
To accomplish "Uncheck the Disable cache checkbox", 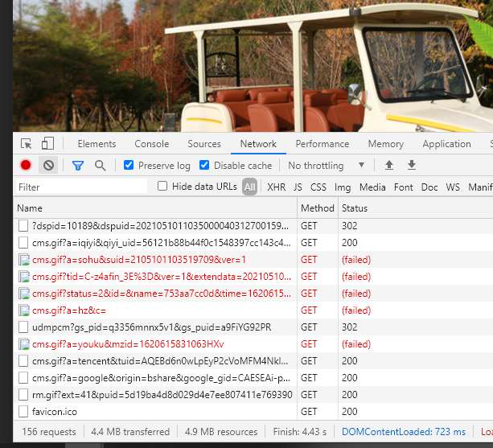I will [x=204, y=166].
